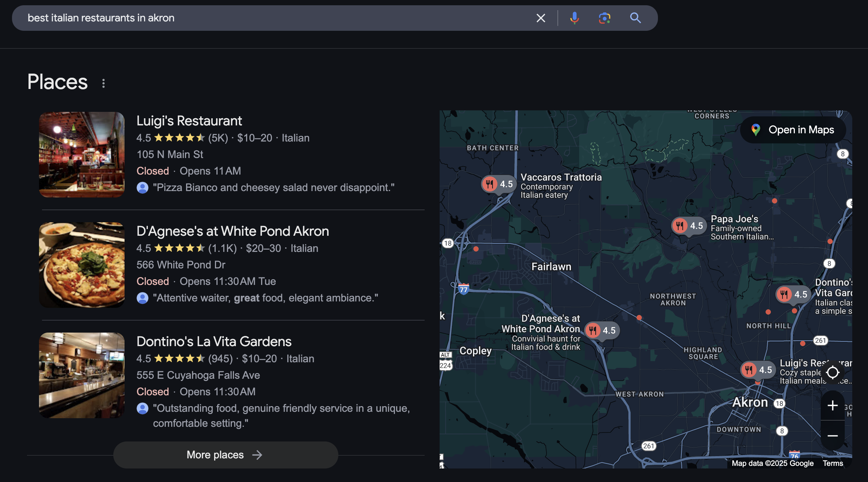
Task: Click the Bath Center map label
Action: pos(493,148)
